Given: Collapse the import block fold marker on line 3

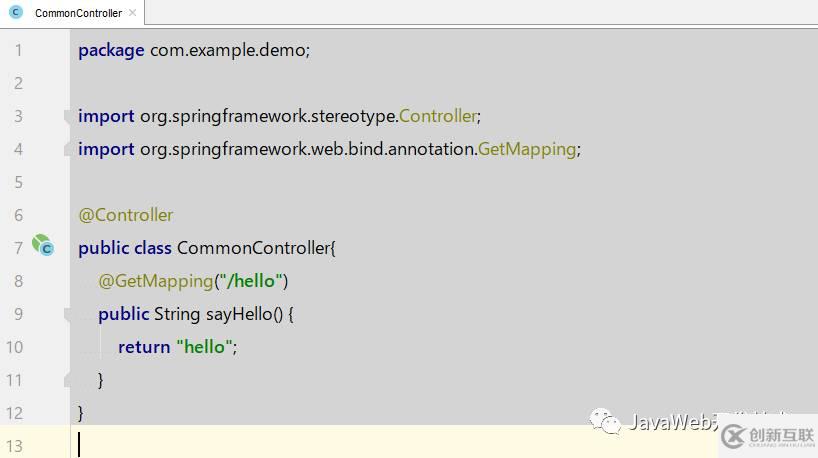Looking at the screenshot, I should 68,117.
